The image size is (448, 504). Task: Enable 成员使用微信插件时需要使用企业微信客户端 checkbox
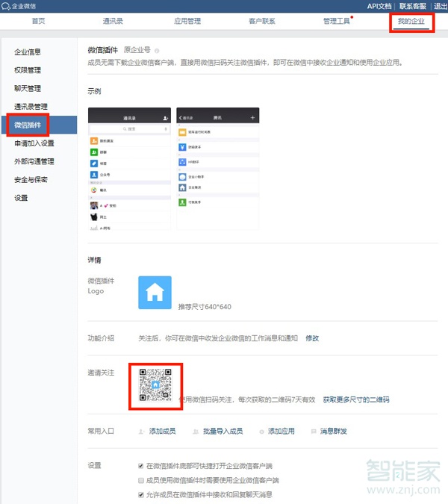tap(141, 480)
